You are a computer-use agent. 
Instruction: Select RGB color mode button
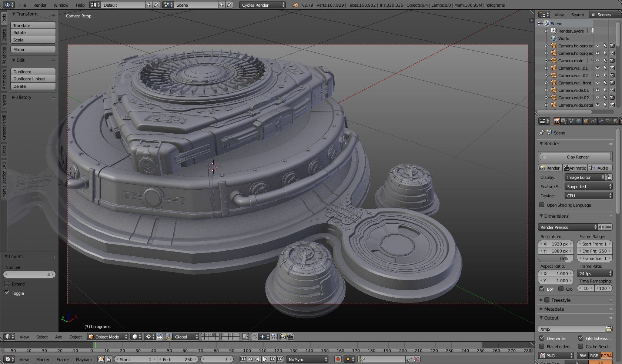[x=594, y=356]
